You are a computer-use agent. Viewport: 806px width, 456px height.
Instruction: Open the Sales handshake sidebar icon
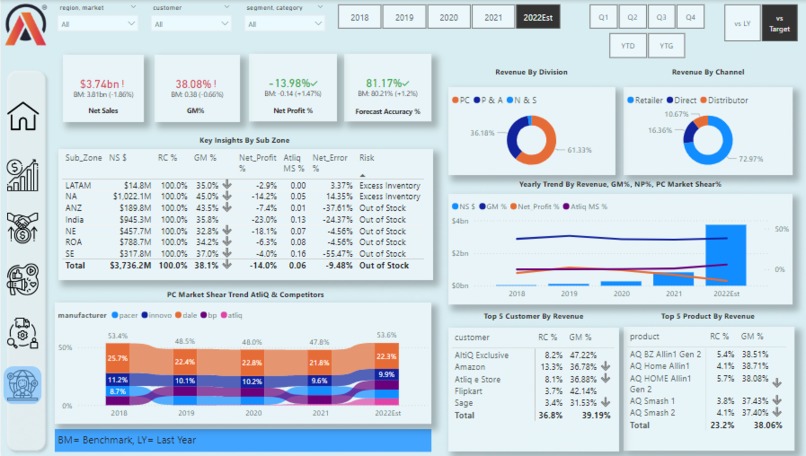click(x=23, y=227)
